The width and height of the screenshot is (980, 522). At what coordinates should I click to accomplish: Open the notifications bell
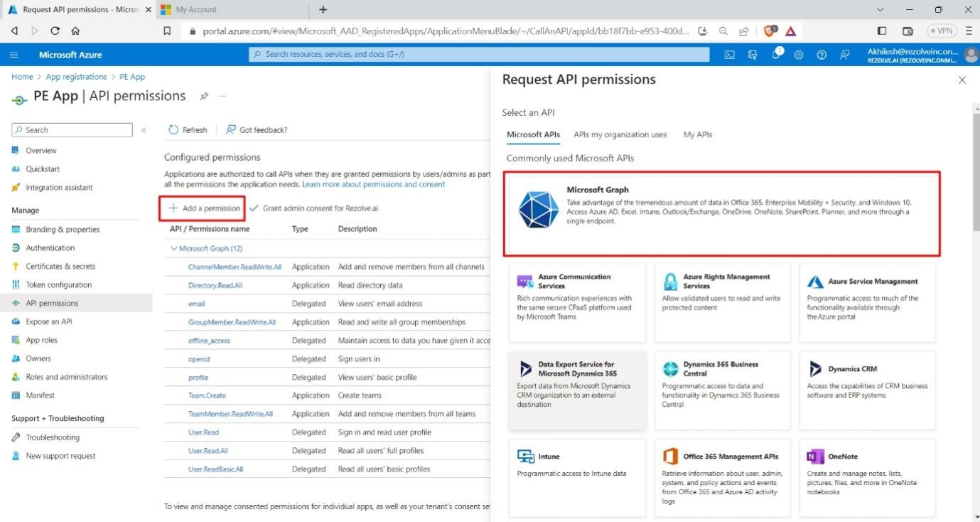pos(776,55)
